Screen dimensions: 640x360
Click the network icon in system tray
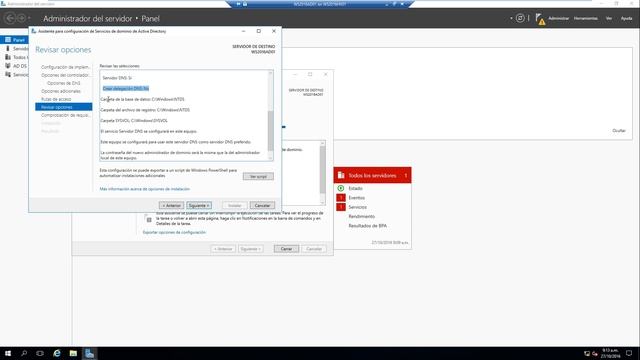click(x=587, y=353)
